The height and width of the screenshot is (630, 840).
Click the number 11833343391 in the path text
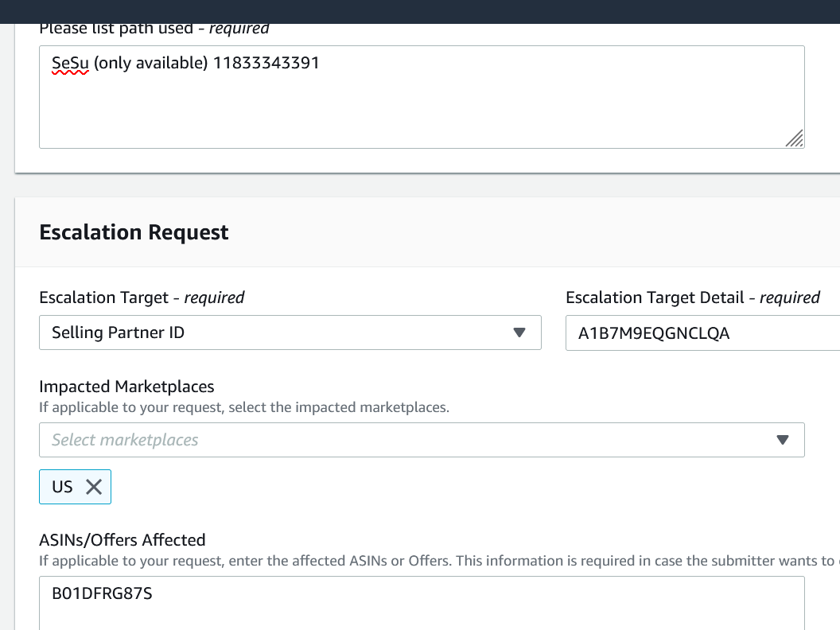click(x=266, y=64)
